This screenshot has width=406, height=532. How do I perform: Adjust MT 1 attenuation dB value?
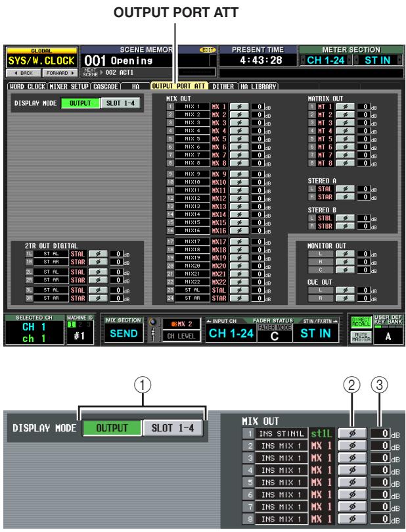coord(365,107)
